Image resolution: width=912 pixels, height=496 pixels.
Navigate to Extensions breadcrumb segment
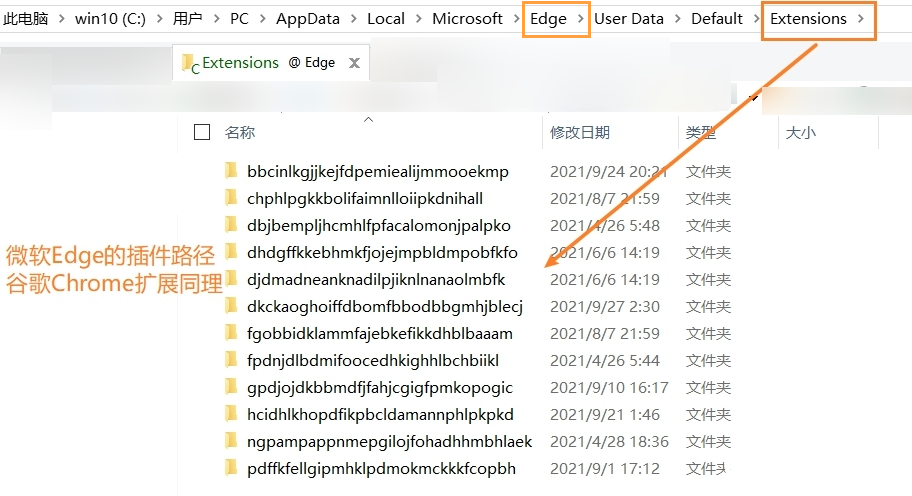click(808, 19)
